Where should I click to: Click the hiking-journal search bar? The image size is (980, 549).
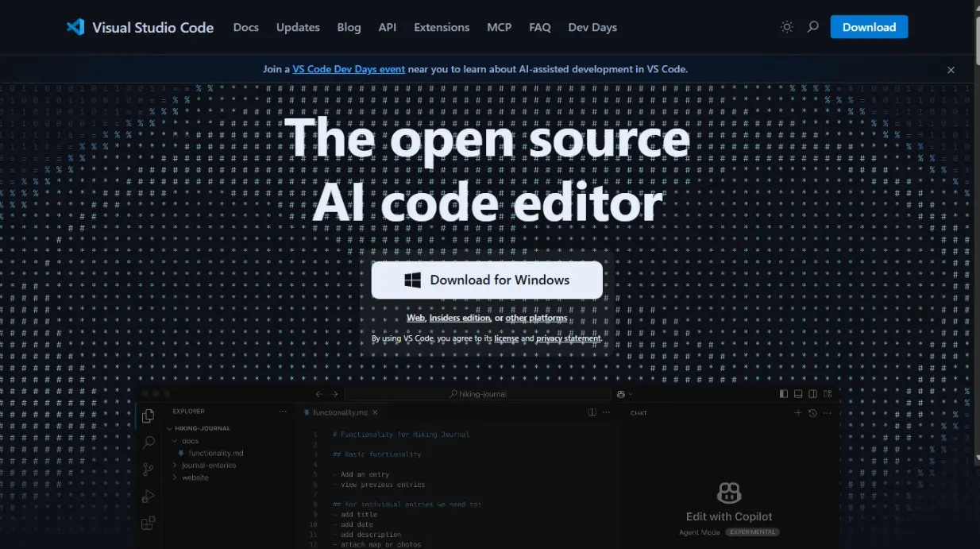[479, 393]
